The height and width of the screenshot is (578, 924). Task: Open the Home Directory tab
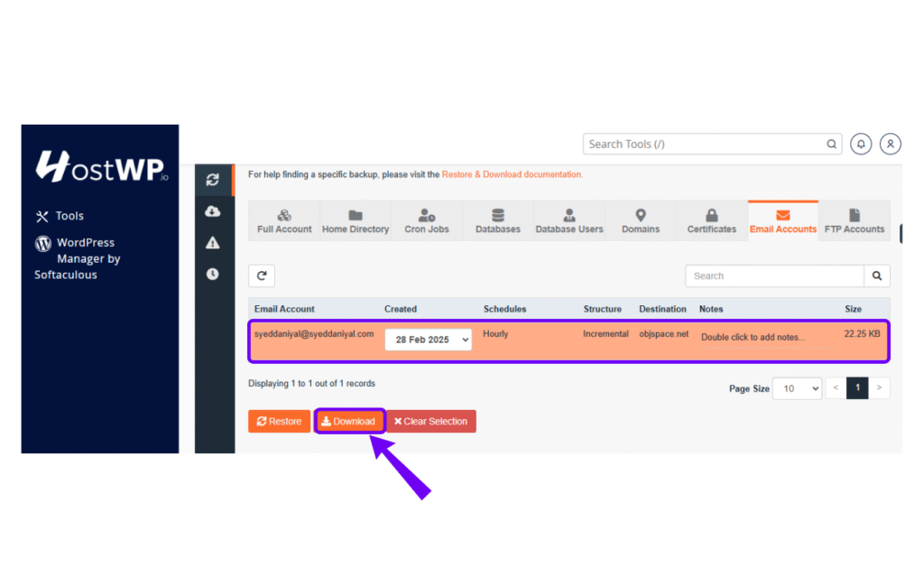(x=356, y=221)
